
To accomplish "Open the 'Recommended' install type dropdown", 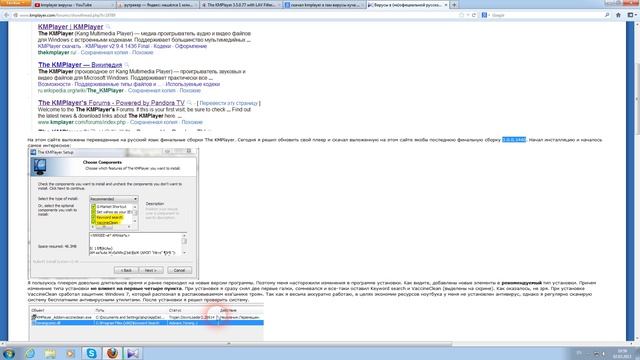I will pyautogui.click(x=113, y=199).
